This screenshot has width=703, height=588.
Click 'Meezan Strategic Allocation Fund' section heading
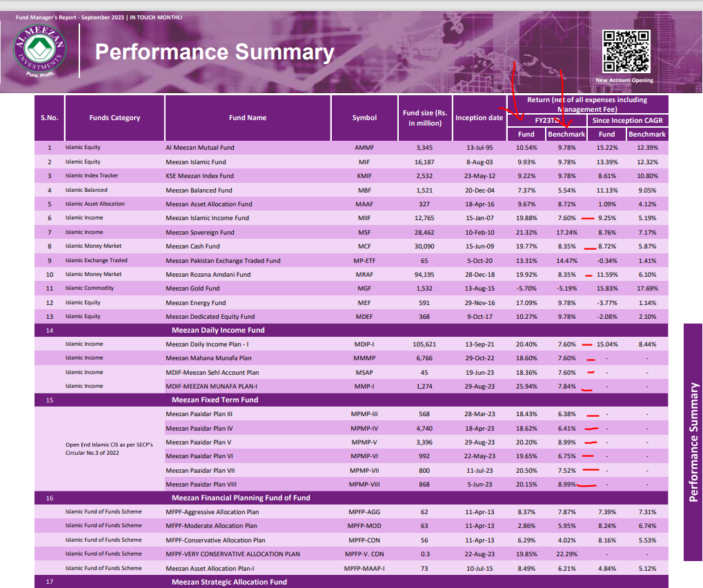click(x=229, y=582)
